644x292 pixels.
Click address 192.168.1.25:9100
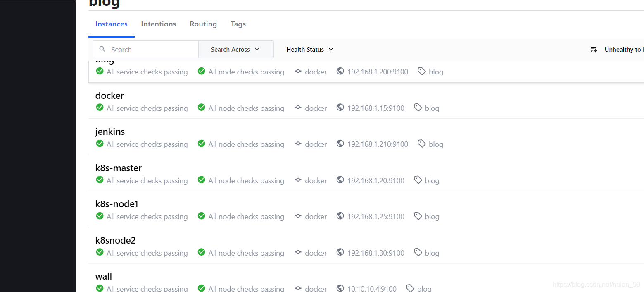point(376,217)
